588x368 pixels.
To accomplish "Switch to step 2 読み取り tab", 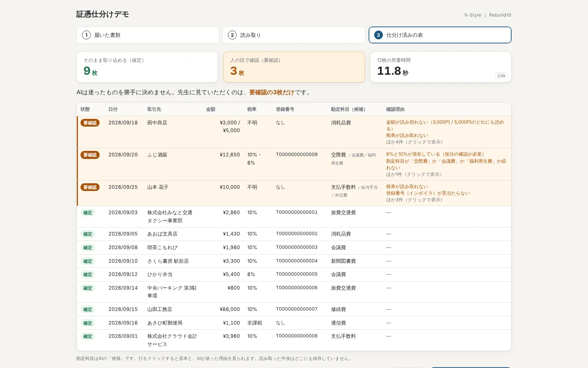I will coord(294,35).
